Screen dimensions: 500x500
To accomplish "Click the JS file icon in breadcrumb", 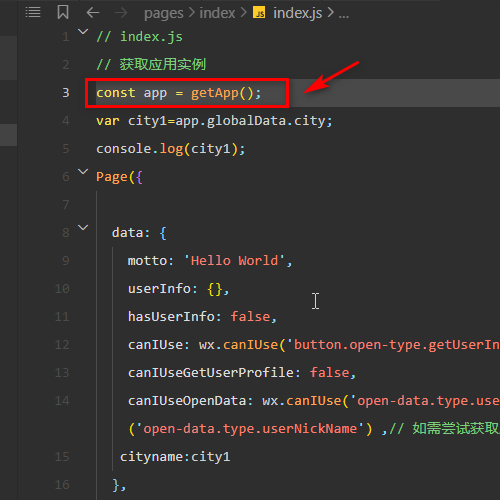I will [x=259, y=13].
